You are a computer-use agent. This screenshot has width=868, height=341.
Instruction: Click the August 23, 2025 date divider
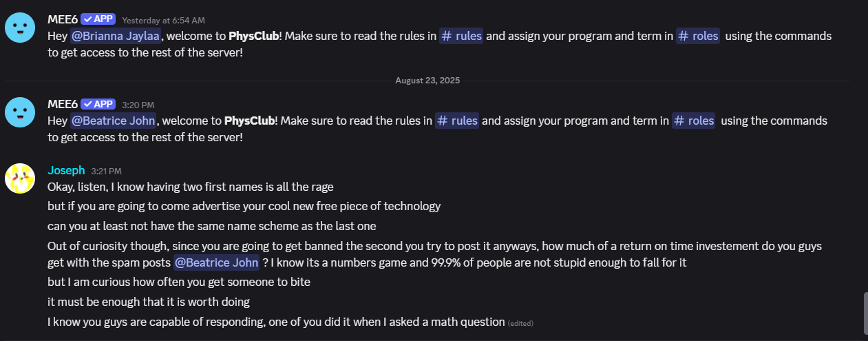tap(427, 81)
